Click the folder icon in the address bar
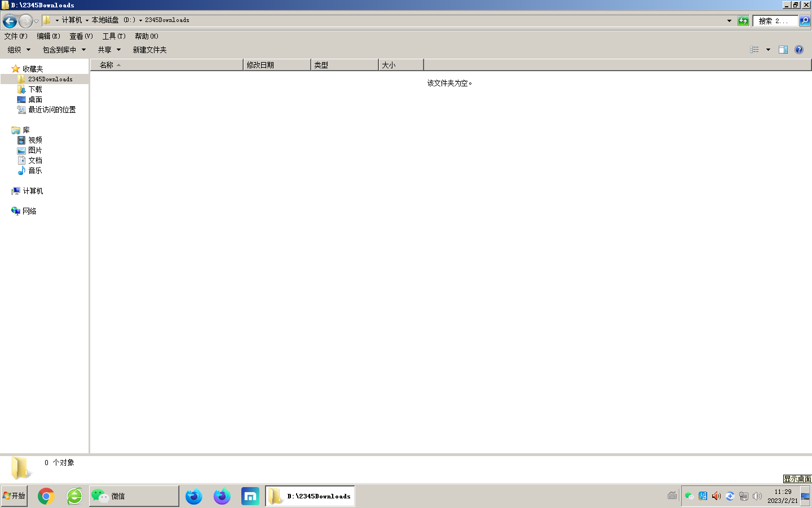Image resolution: width=812 pixels, height=508 pixels. (x=47, y=20)
